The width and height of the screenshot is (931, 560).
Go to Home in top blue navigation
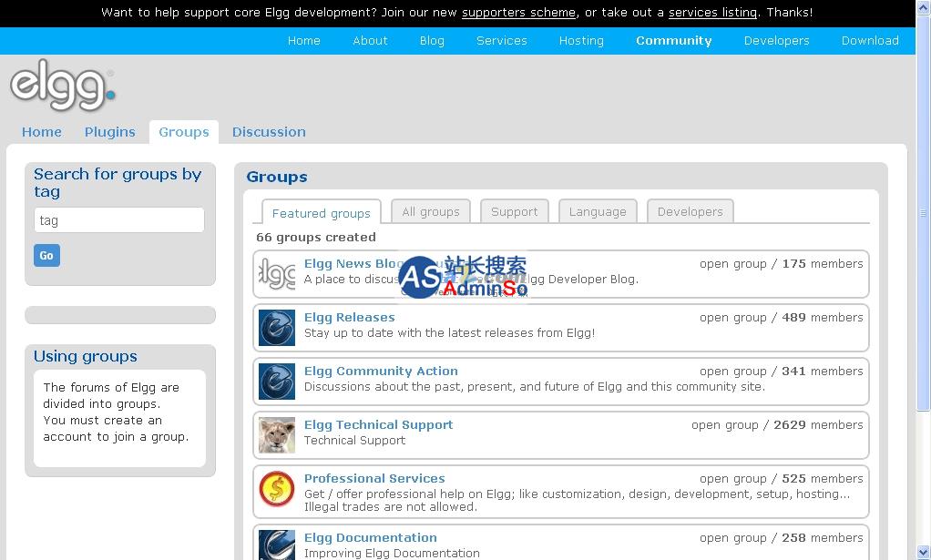[x=304, y=40]
